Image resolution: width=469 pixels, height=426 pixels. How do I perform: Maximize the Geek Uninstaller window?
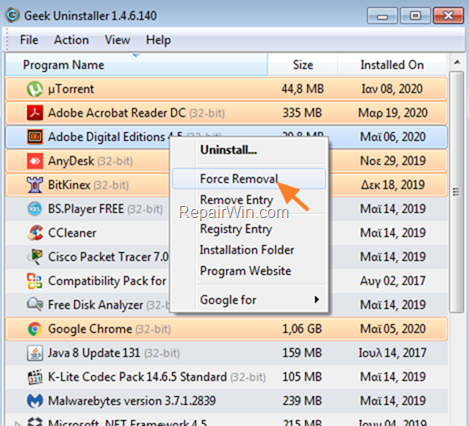[x=415, y=16]
